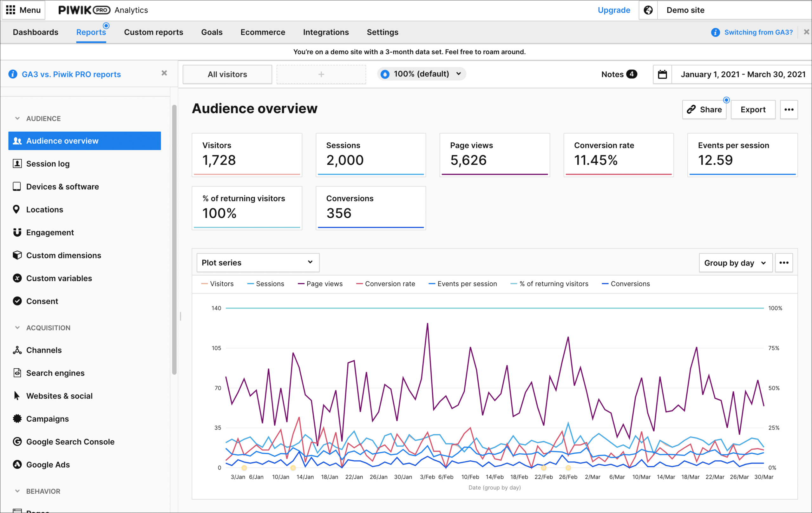Click the Locations sidebar icon
The width and height of the screenshot is (812, 513).
pos(17,209)
